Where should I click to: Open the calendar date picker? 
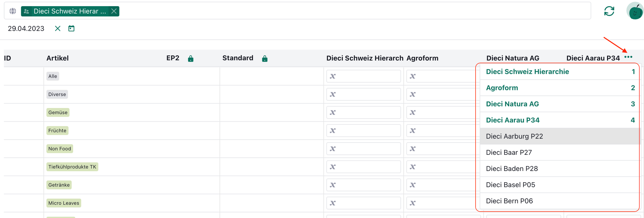pyautogui.click(x=71, y=29)
